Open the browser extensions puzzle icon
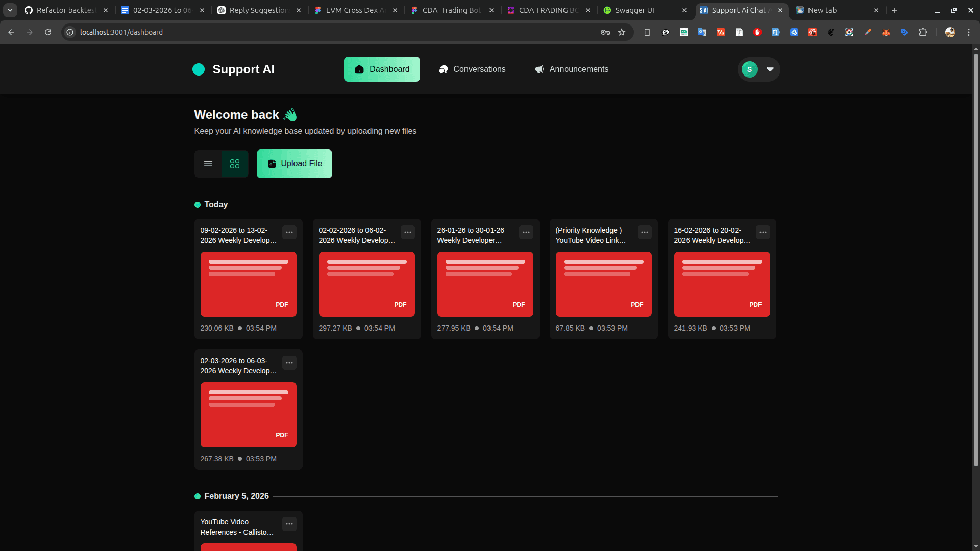Screen dimensions: 980x551 point(924,32)
